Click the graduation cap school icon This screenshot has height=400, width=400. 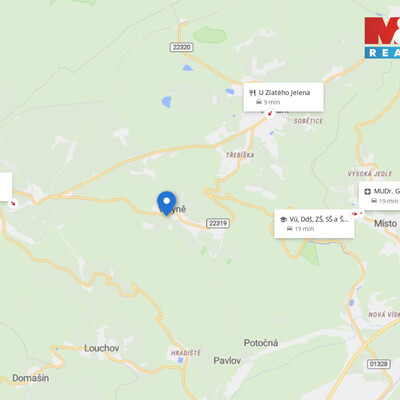point(283,219)
